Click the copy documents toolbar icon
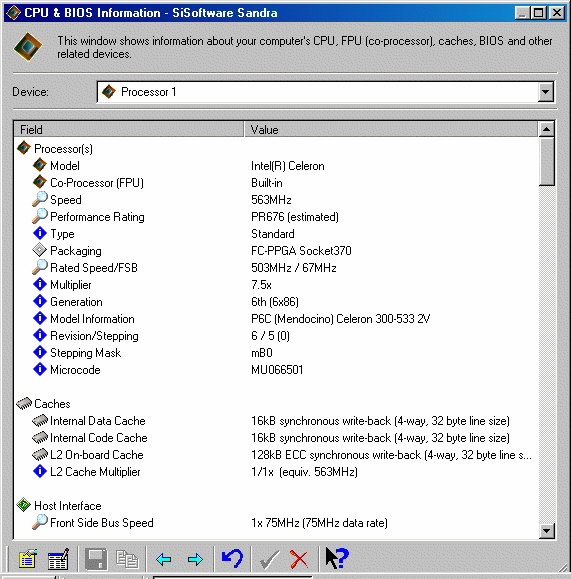The width and height of the screenshot is (571, 579). pyautogui.click(x=127, y=559)
